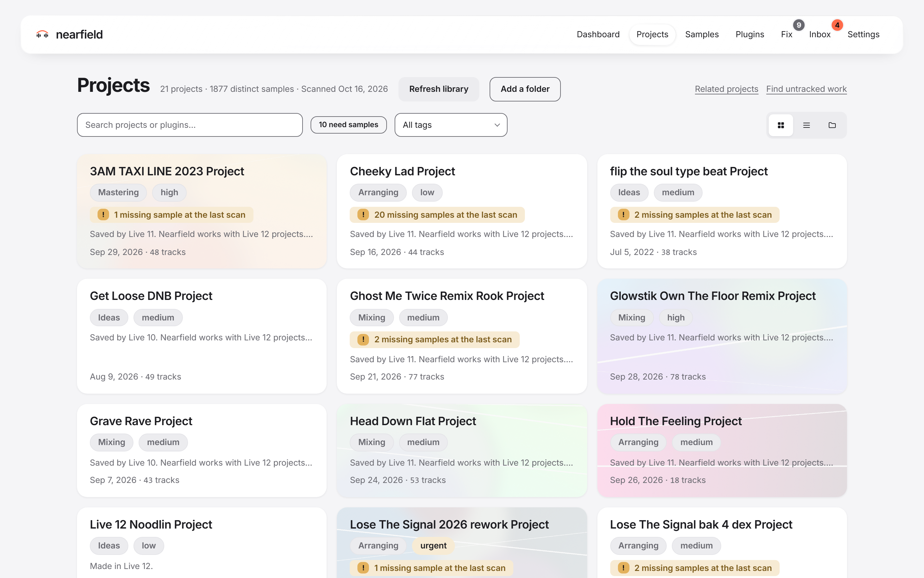Focus the Search projects or plugins field
The width and height of the screenshot is (924, 578).
(190, 125)
